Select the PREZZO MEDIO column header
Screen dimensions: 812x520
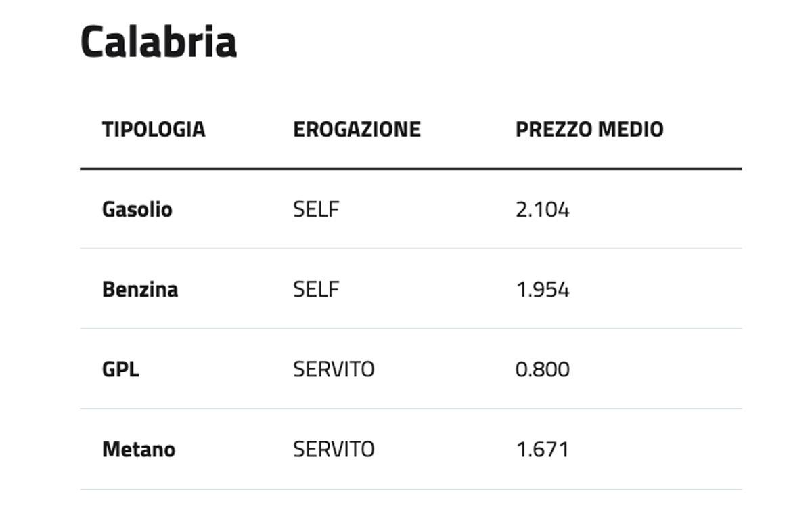click(x=589, y=129)
